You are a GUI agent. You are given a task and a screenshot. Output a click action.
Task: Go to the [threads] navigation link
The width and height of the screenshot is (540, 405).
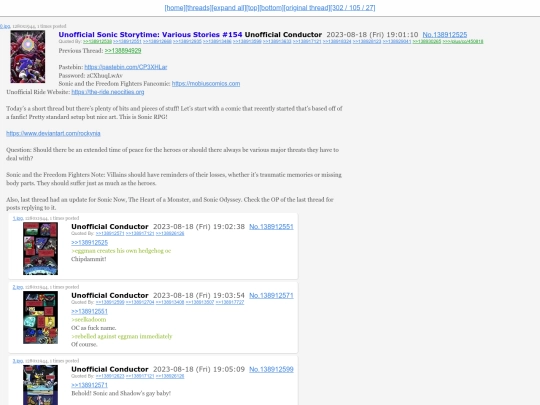tap(198, 8)
